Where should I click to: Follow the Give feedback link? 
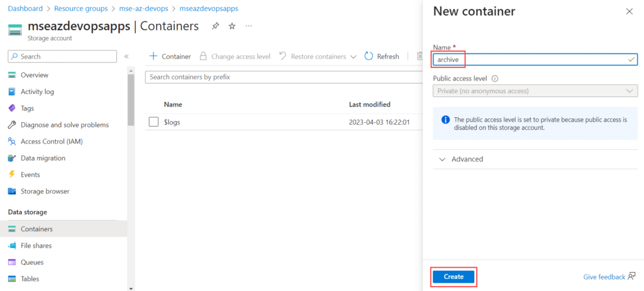point(604,277)
